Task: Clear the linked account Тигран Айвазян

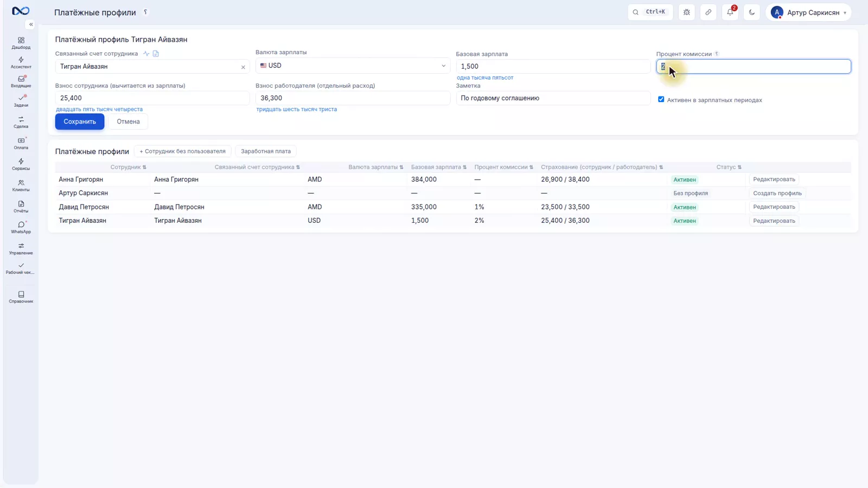Action: [x=243, y=67]
